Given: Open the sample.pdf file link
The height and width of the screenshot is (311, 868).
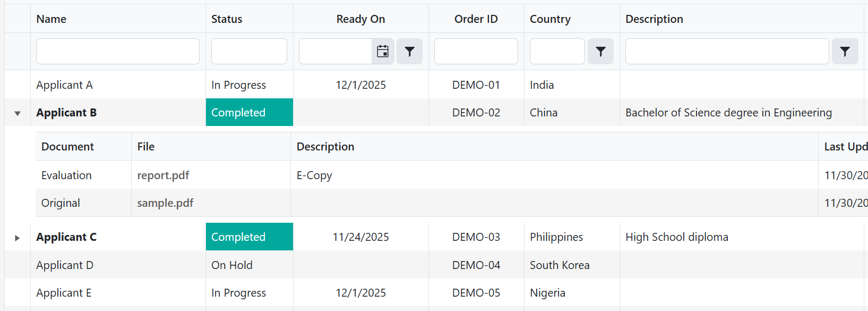Looking at the screenshot, I should click(165, 203).
